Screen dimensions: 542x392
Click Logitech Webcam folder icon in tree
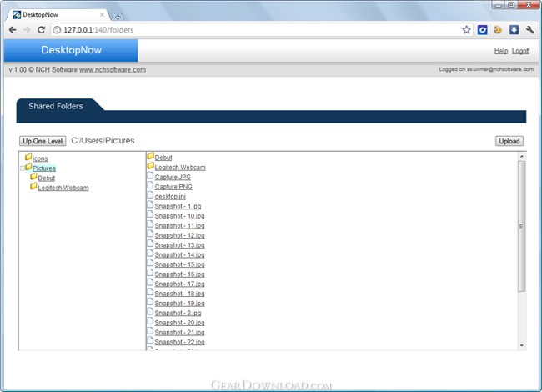click(x=33, y=186)
